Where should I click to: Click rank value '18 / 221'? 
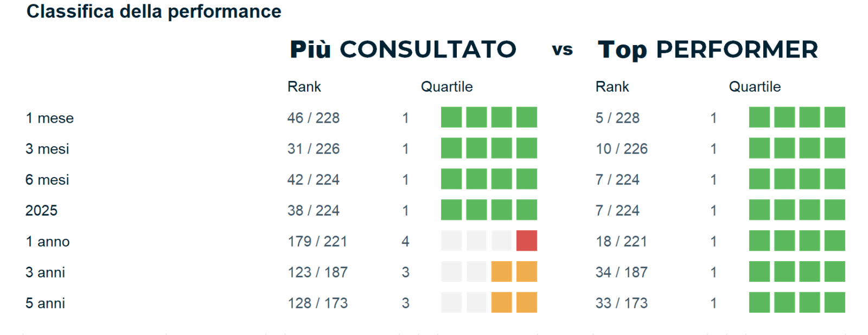pyautogui.click(x=621, y=241)
